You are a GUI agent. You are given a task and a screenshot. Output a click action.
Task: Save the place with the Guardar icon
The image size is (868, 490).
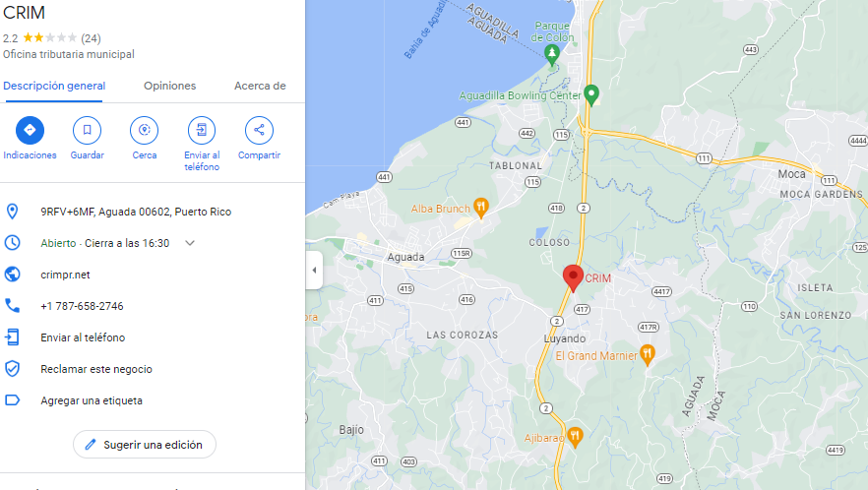coord(87,130)
